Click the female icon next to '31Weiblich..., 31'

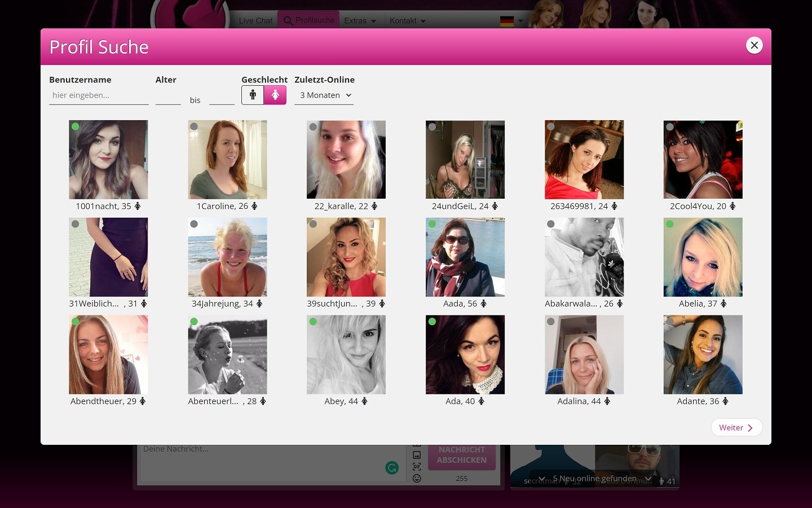tap(144, 304)
